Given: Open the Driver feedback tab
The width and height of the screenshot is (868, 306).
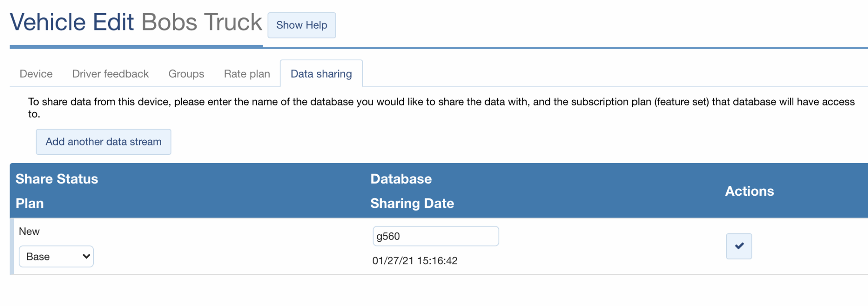Looking at the screenshot, I should coord(110,74).
